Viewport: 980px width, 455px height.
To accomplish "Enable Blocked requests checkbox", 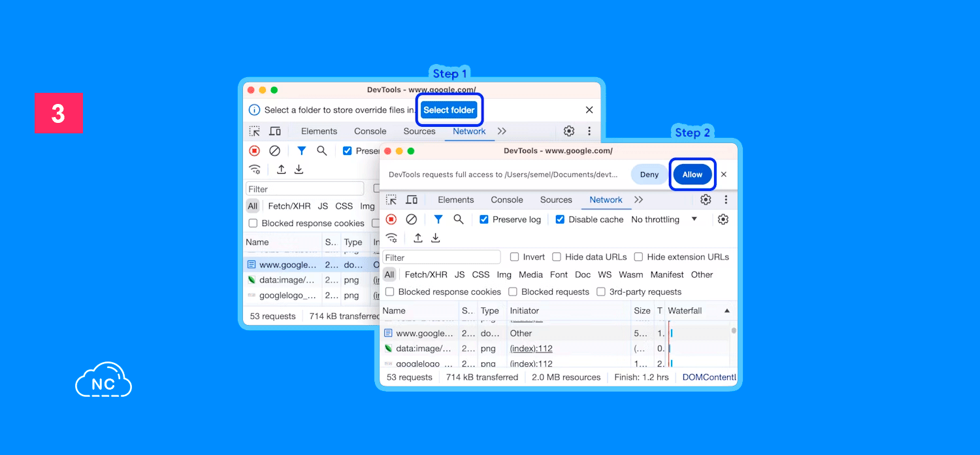I will coord(513,292).
